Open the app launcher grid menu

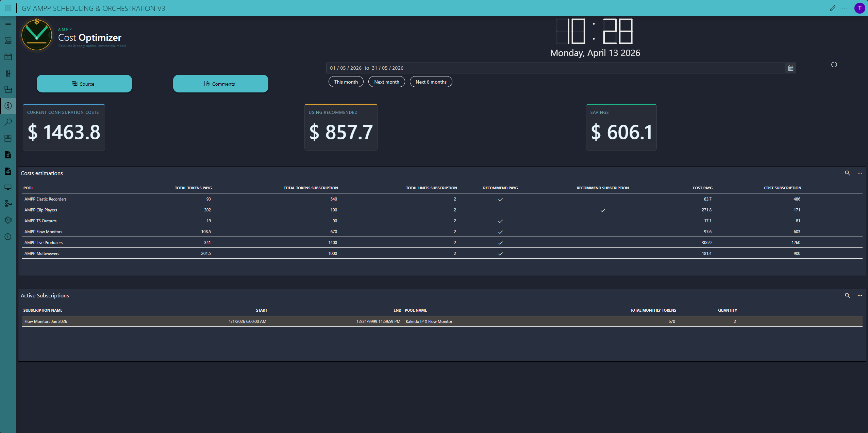click(8, 8)
